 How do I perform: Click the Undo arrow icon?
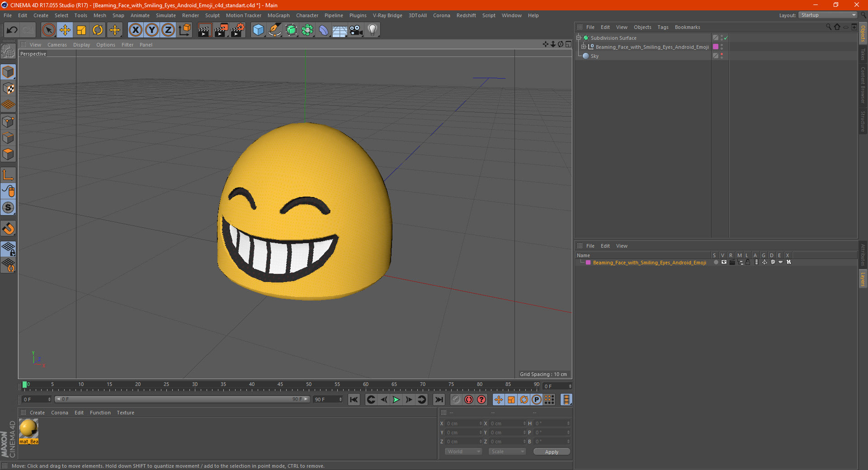(x=12, y=30)
